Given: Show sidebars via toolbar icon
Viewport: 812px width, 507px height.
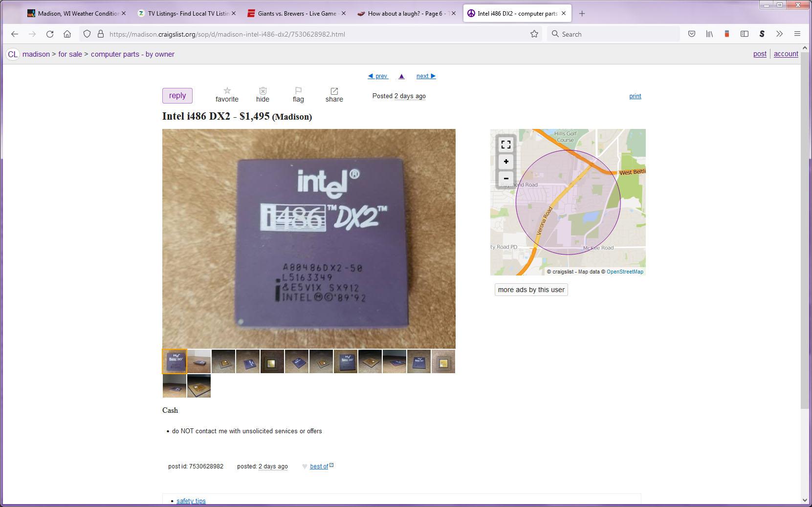Looking at the screenshot, I should coord(745,34).
